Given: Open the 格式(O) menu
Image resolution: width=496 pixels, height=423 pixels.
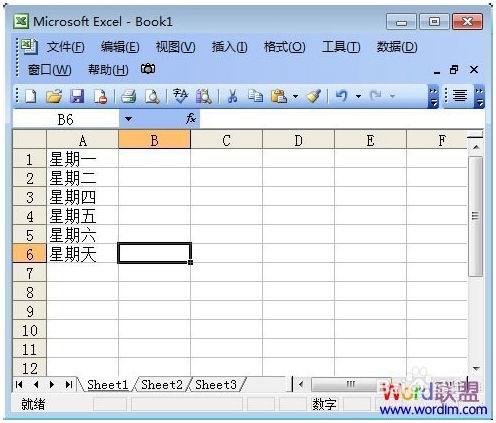Looking at the screenshot, I should pyautogui.click(x=284, y=47).
